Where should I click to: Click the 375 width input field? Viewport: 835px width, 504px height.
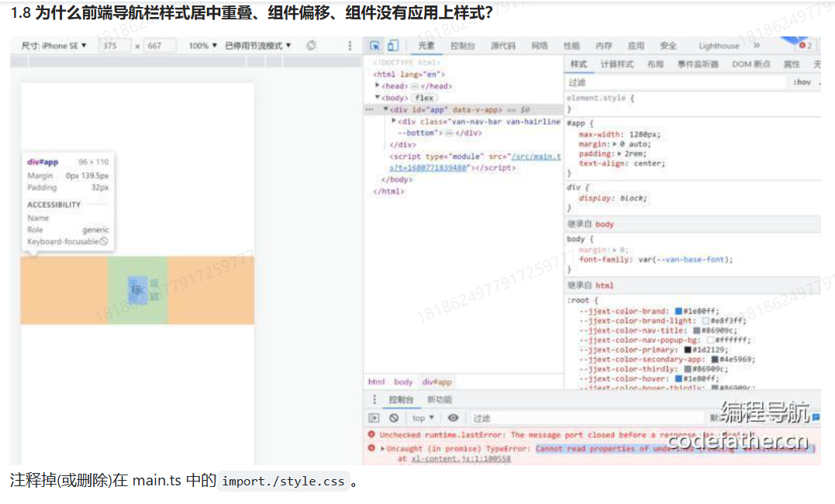pos(115,46)
